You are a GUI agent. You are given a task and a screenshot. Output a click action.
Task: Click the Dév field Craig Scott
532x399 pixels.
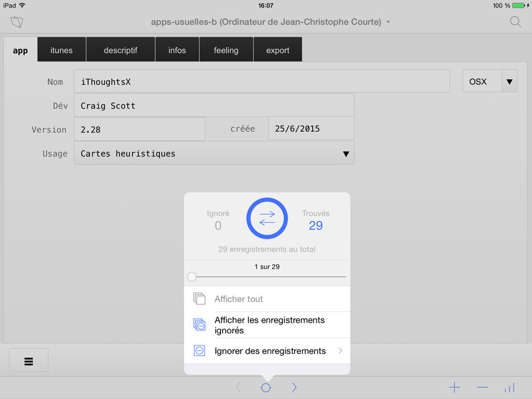coord(214,106)
